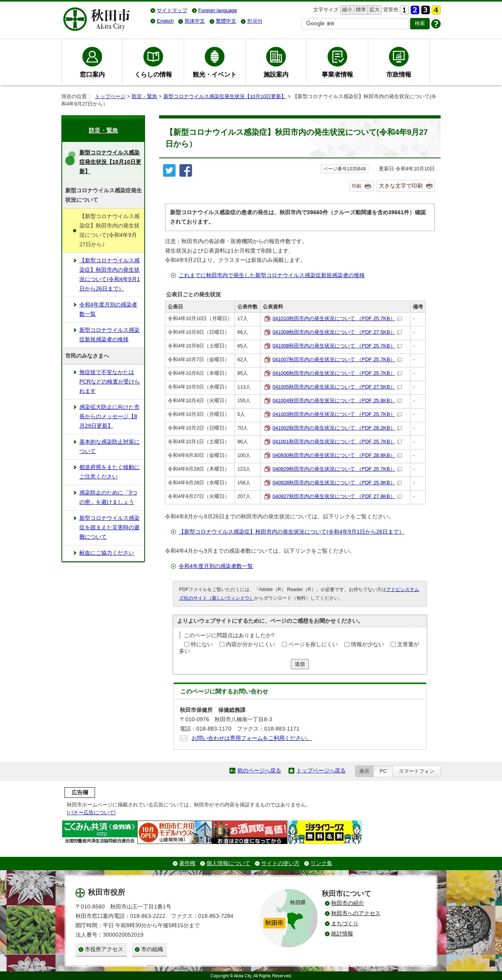Open sidebar item 基本的な感染防止対策について

click(x=109, y=446)
